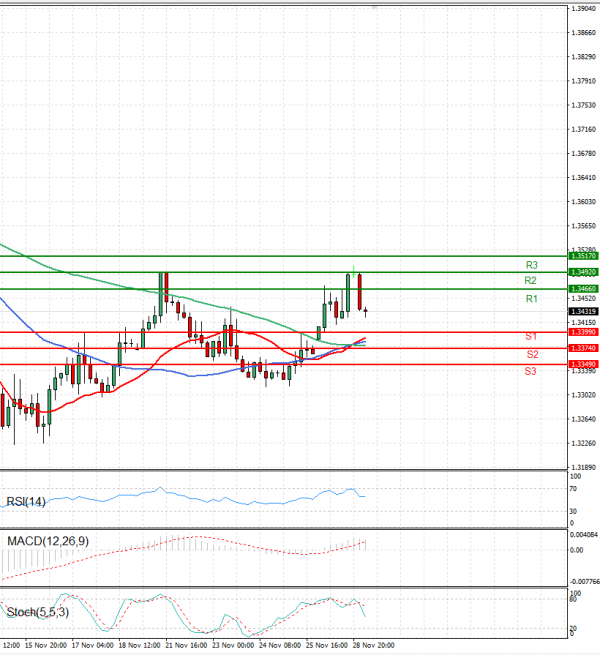Click the S2 support label
The height and width of the screenshot is (655, 600).
pyautogui.click(x=532, y=355)
